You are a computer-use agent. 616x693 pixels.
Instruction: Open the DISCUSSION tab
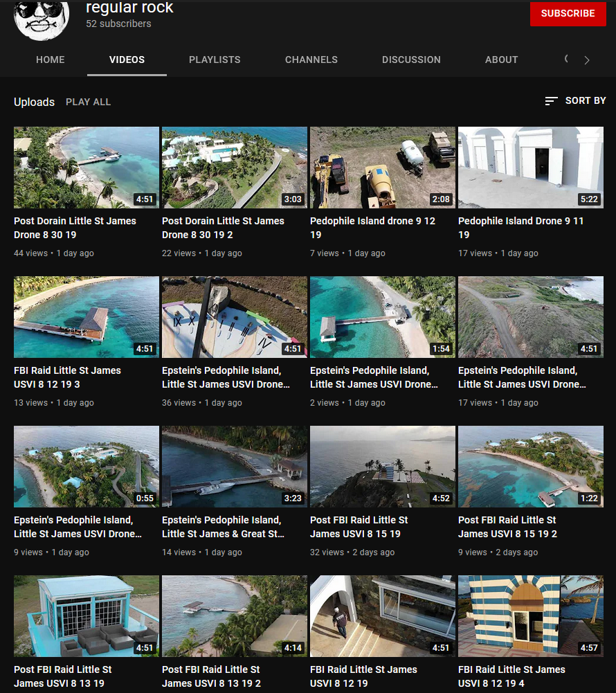click(x=411, y=60)
